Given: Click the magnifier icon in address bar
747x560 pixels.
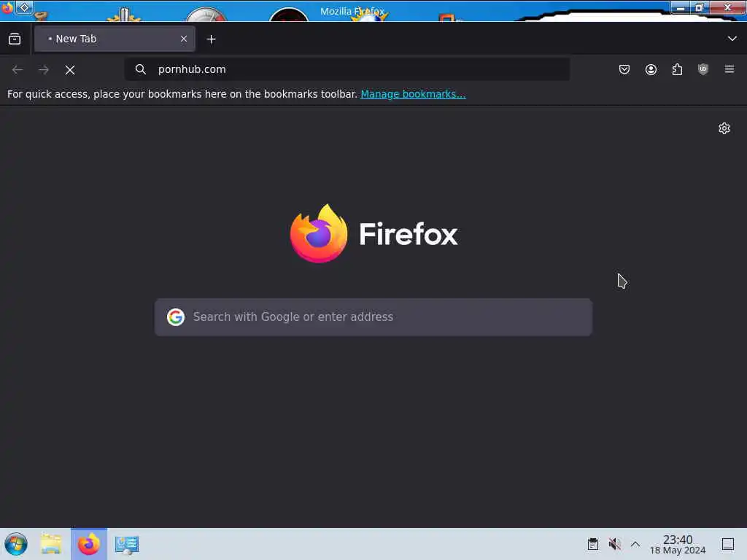Looking at the screenshot, I should (x=141, y=69).
